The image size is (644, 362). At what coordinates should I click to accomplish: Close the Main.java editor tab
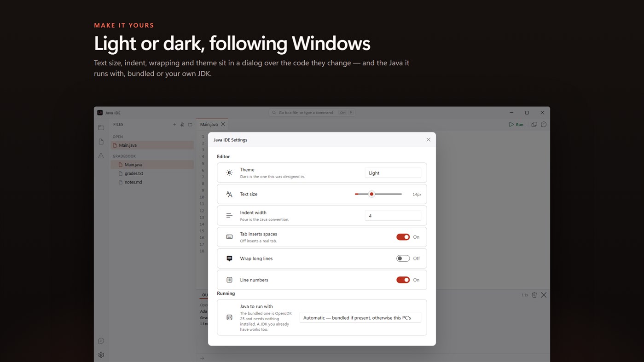coord(223,124)
